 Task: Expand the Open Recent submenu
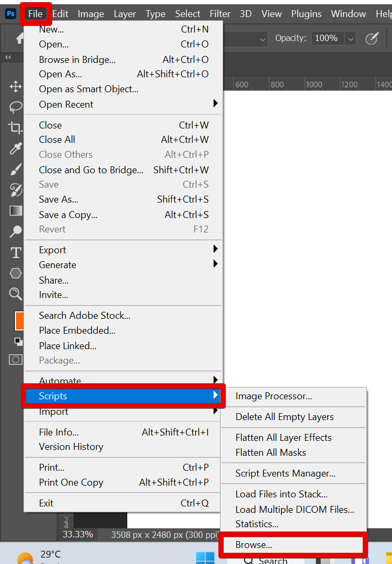[x=215, y=103]
